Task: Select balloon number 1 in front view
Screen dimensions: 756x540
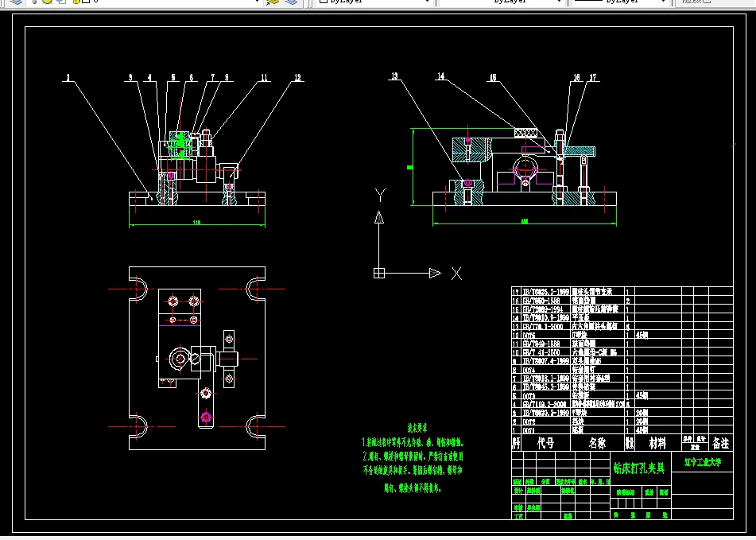Action: 68,77
